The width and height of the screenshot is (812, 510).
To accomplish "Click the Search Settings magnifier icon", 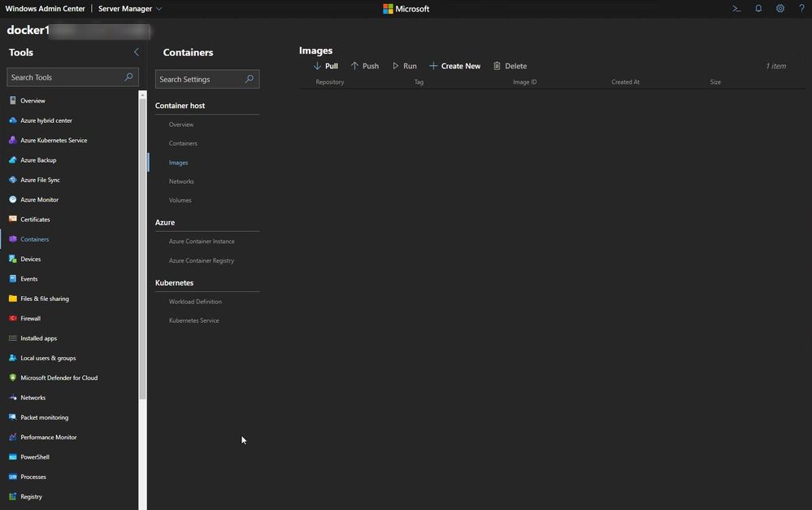I will pyautogui.click(x=249, y=79).
